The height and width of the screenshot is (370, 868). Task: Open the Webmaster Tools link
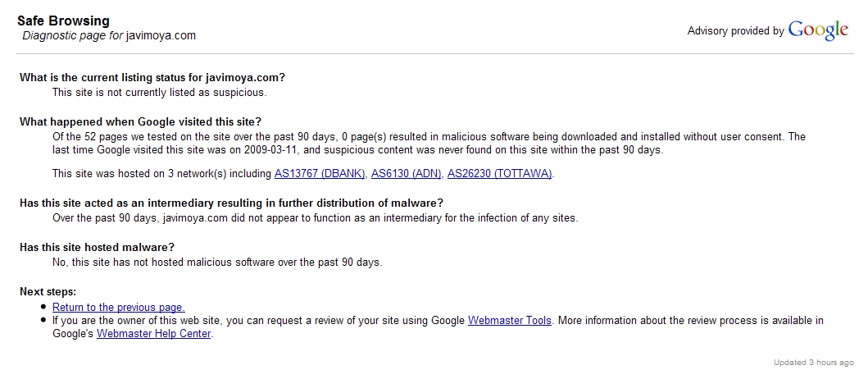pyautogui.click(x=509, y=320)
